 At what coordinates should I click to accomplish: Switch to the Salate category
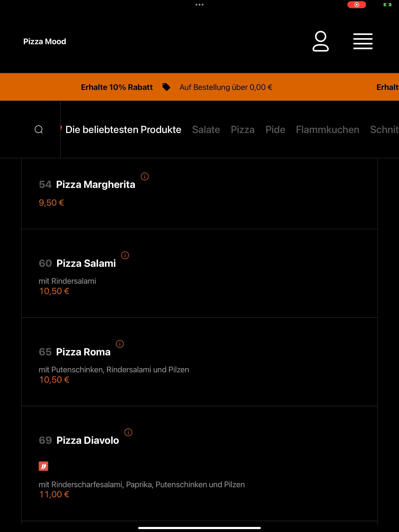tap(206, 130)
